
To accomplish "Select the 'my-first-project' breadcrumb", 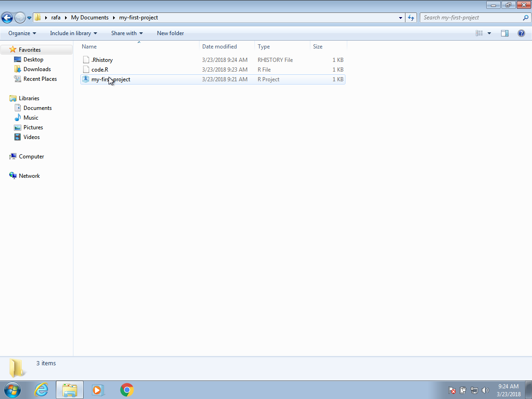I will coord(139,17).
